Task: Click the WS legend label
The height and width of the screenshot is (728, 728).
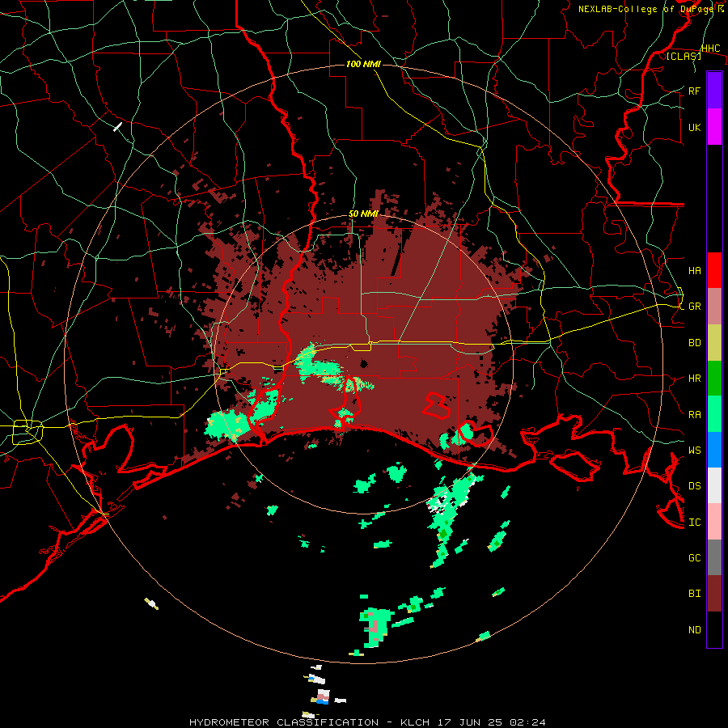Action: [694, 450]
